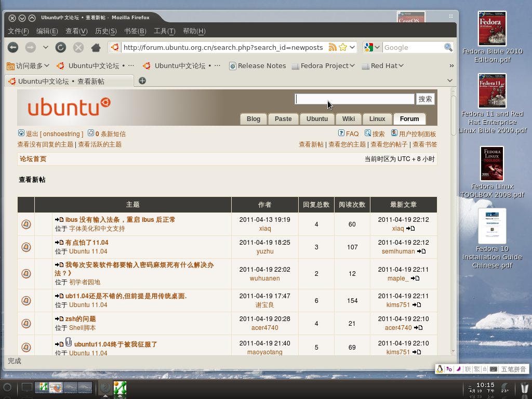The height and width of the screenshot is (399, 532).
Task: Open a new tab with the plus button
Action: click(x=142, y=81)
